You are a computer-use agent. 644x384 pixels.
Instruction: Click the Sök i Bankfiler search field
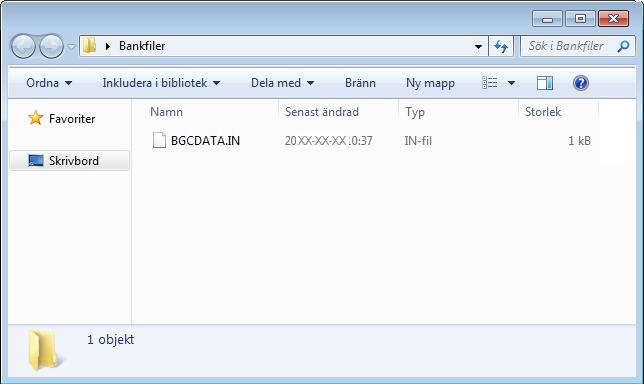(577, 46)
